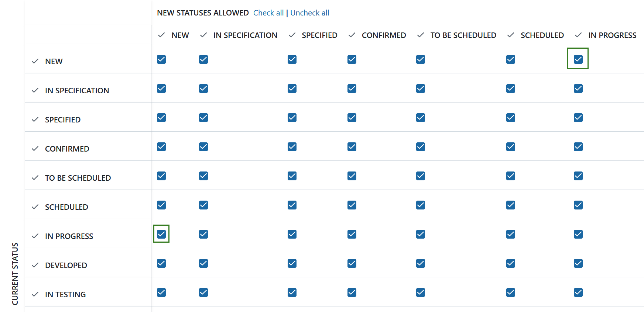Click the check icon beside SCHEDULED column header
The height and width of the screenshot is (312, 644).
(511, 35)
